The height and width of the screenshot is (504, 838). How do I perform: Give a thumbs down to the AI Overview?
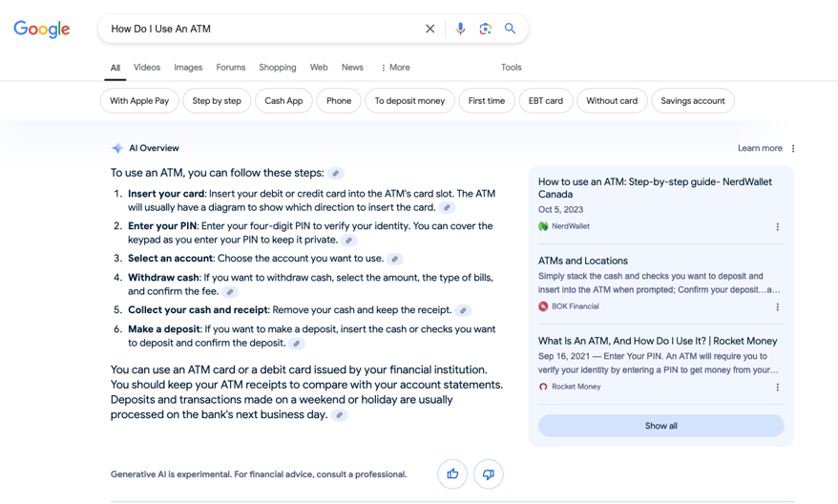[x=489, y=474]
